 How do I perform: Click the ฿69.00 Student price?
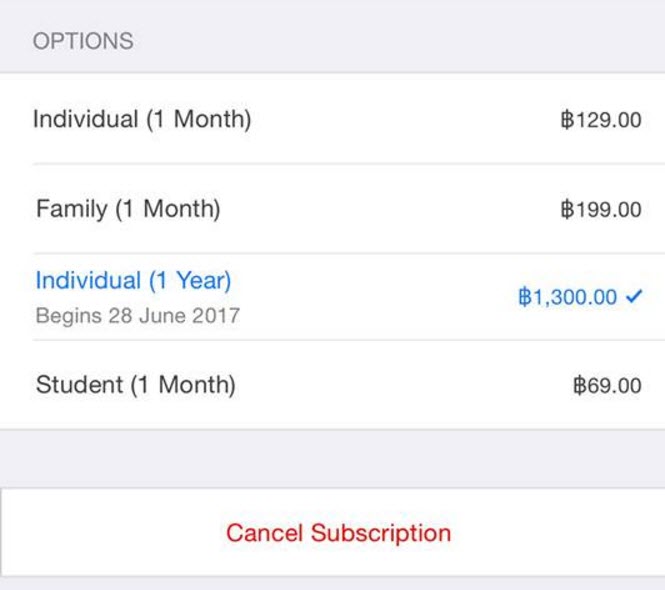click(x=607, y=385)
